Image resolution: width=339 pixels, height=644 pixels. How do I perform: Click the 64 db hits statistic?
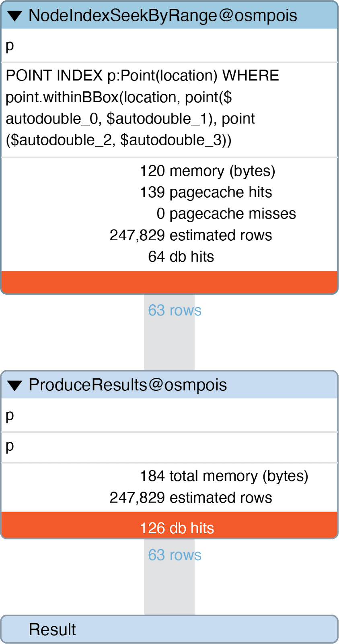[x=181, y=257]
